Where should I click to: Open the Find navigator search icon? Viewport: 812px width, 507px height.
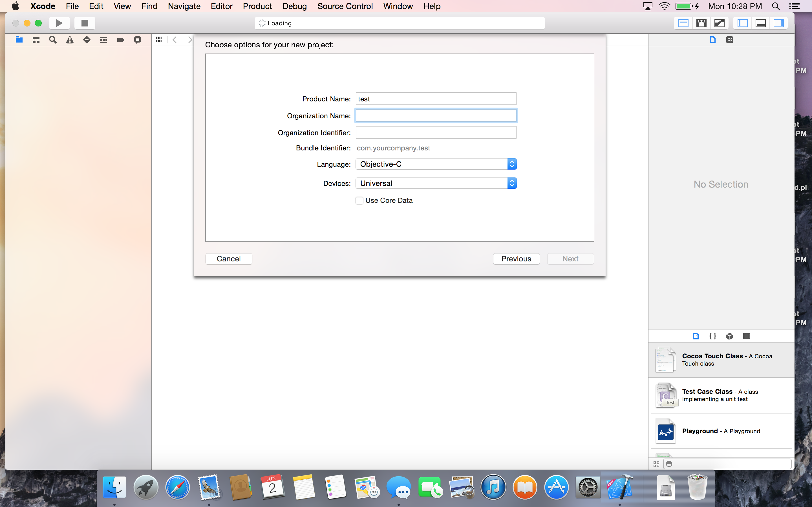[53, 40]
